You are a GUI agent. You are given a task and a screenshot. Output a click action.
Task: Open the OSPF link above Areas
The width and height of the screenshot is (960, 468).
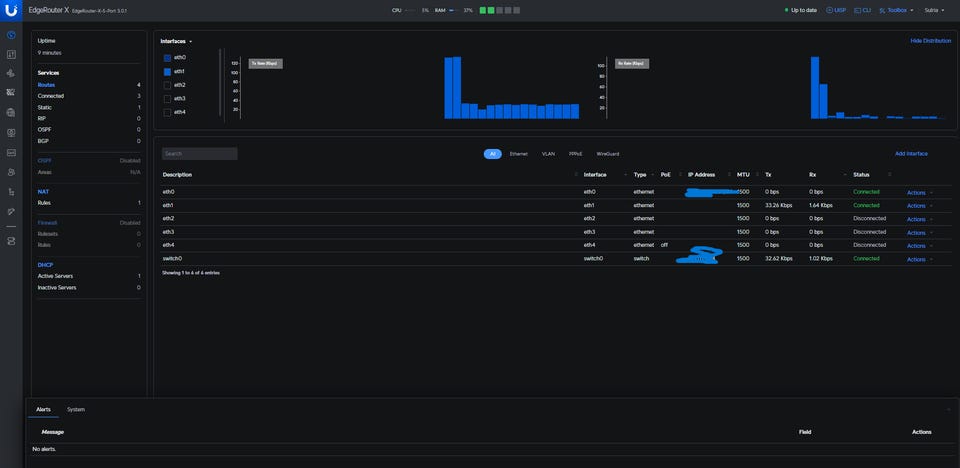[44, 160]
